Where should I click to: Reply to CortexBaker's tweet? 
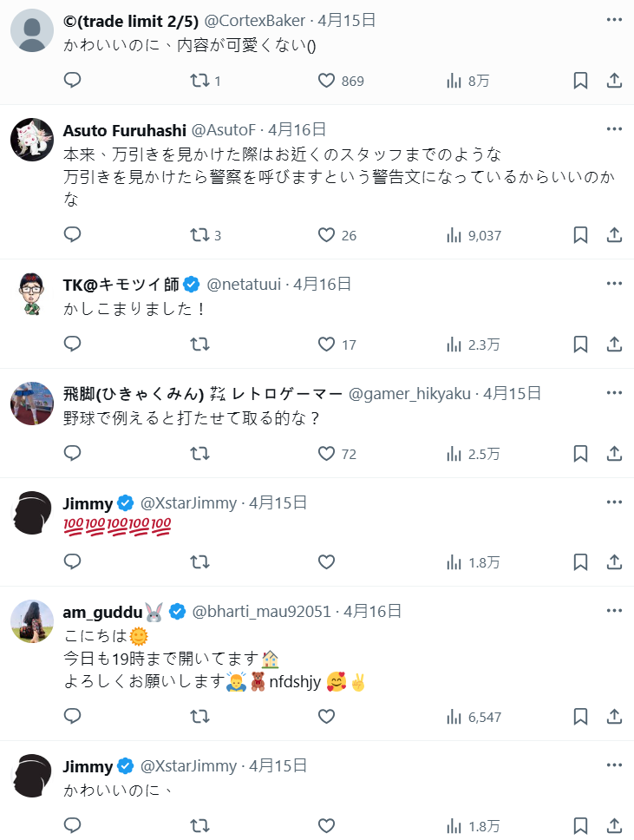(x=73, y=81)
